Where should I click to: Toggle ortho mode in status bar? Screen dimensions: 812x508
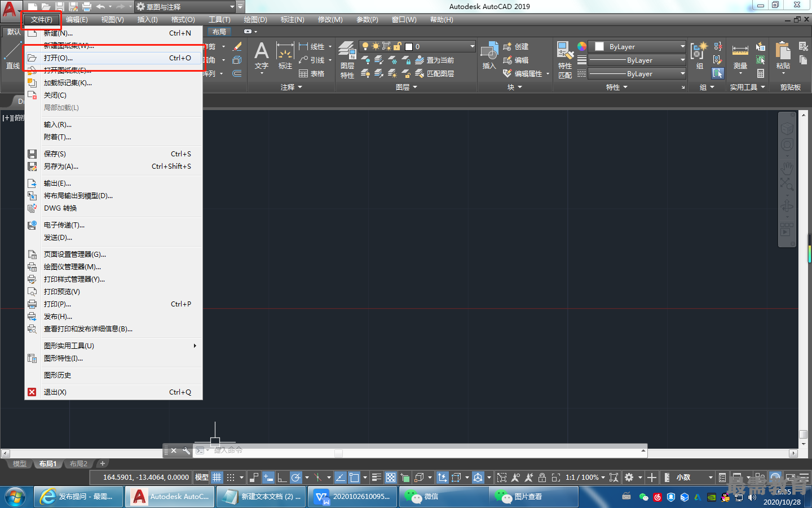pos(283,478)
